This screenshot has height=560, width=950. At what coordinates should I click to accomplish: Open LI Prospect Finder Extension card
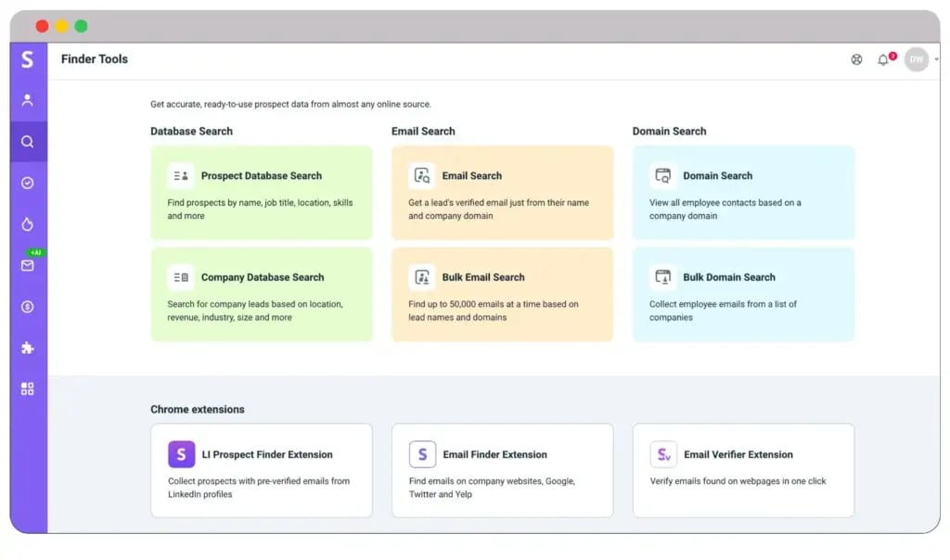click(x=262, y=470)
